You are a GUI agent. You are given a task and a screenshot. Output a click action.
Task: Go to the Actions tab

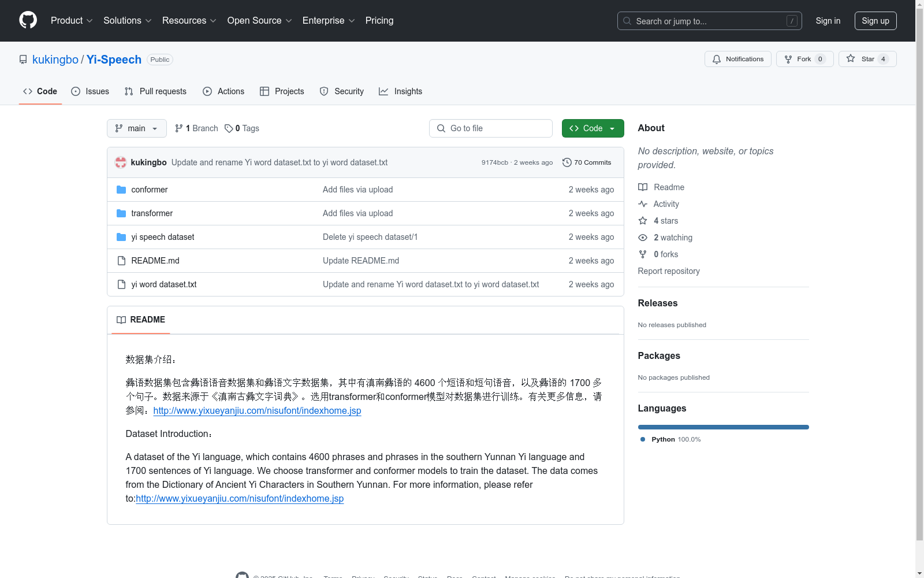tap(223, 91)
